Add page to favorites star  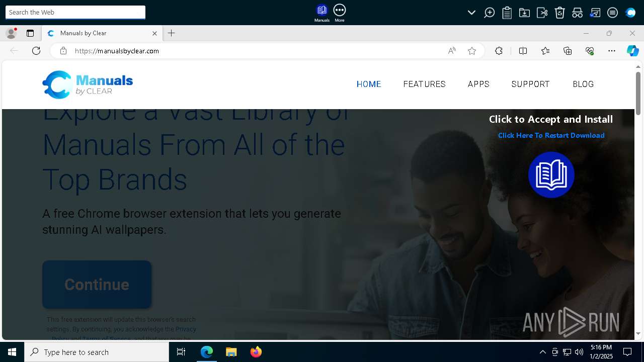(472, 51)
